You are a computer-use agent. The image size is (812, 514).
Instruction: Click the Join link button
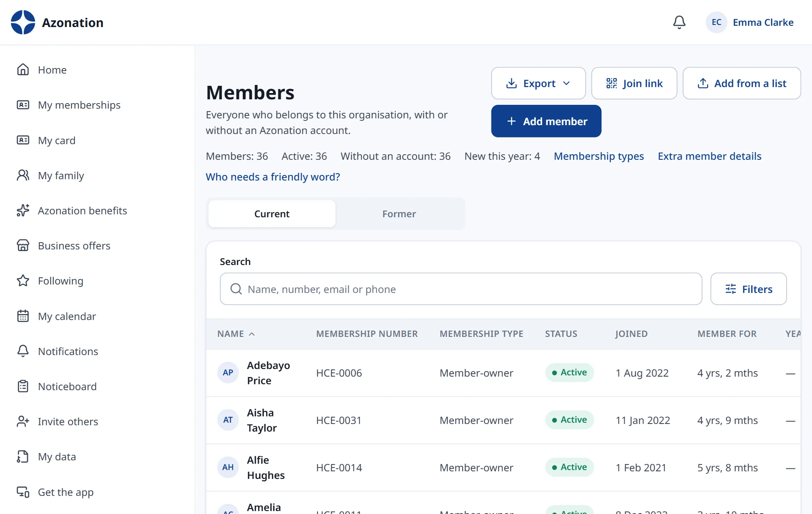tap(634, 83)
